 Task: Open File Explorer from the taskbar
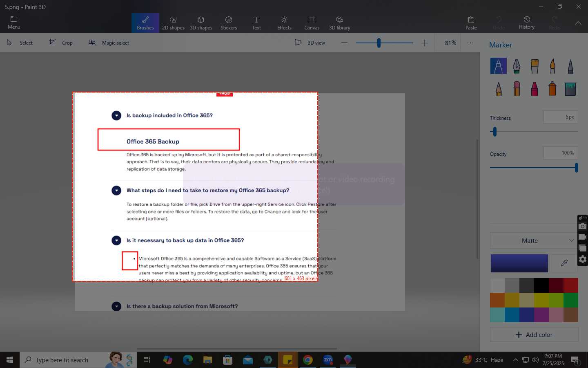(208, 360)
